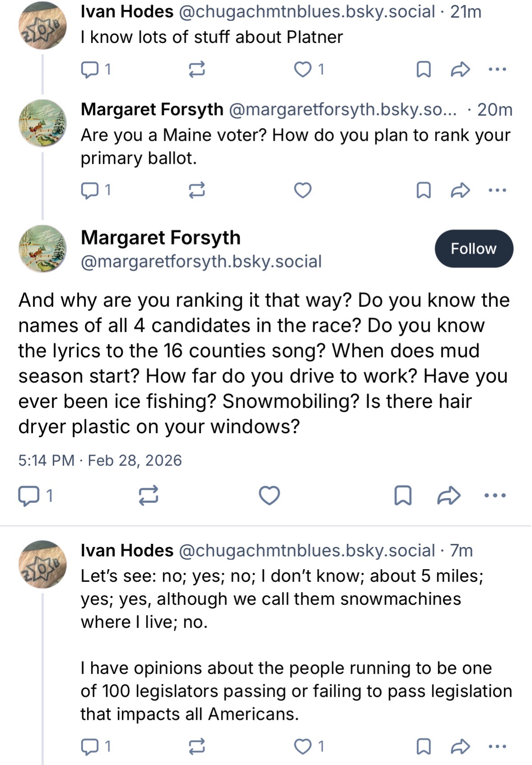This screenshot has height=765, width=532.
Task: Bookmark the main ranking-questions post
Action: click(402, 496)
